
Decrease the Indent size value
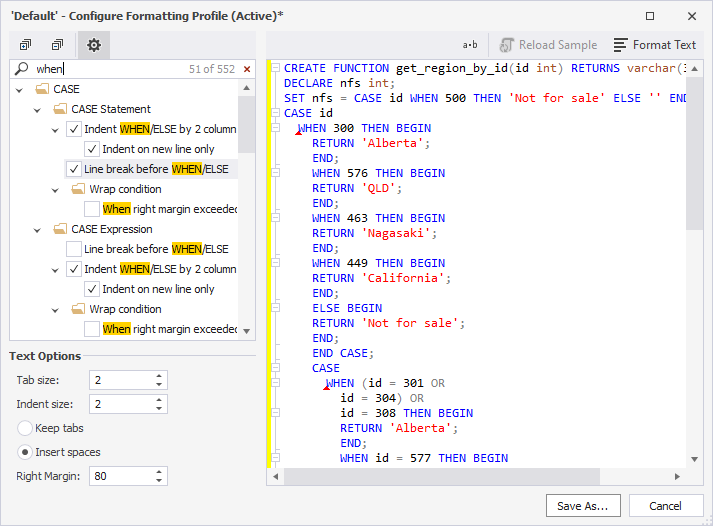point(159,409)
